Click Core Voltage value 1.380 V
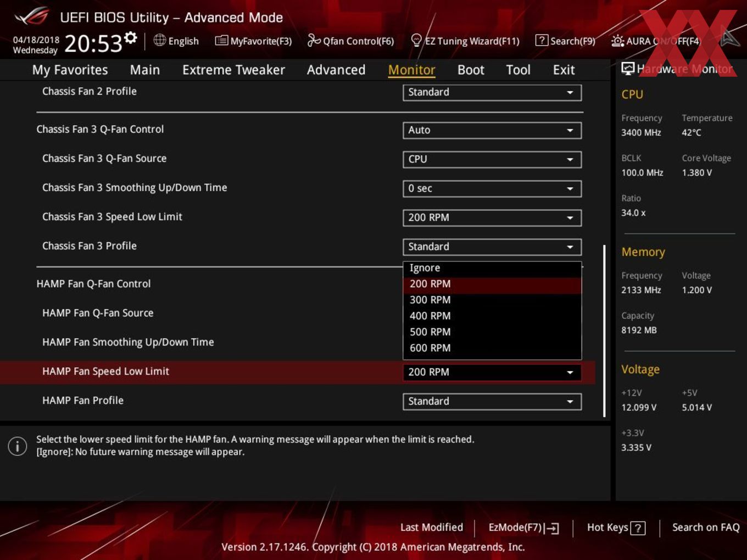Image resolution: width=747 pixels, height=560 pixels. [x=696, y=172]
